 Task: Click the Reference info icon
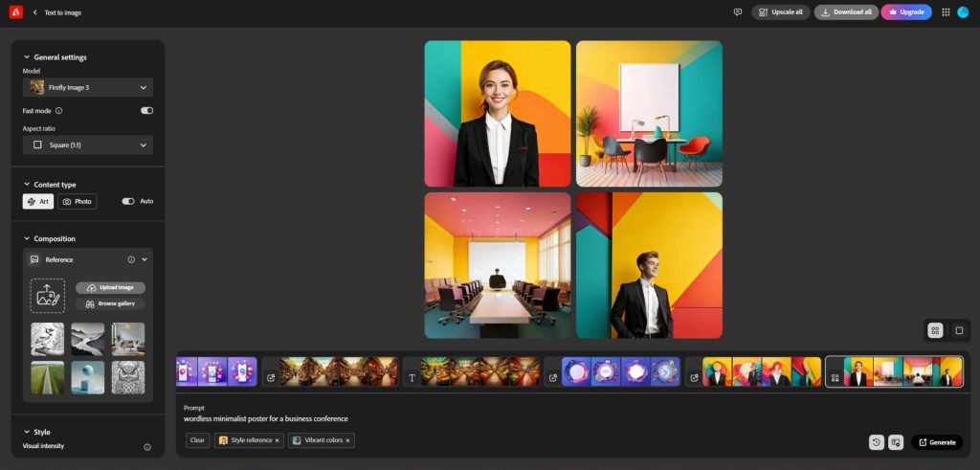[131, 259]
